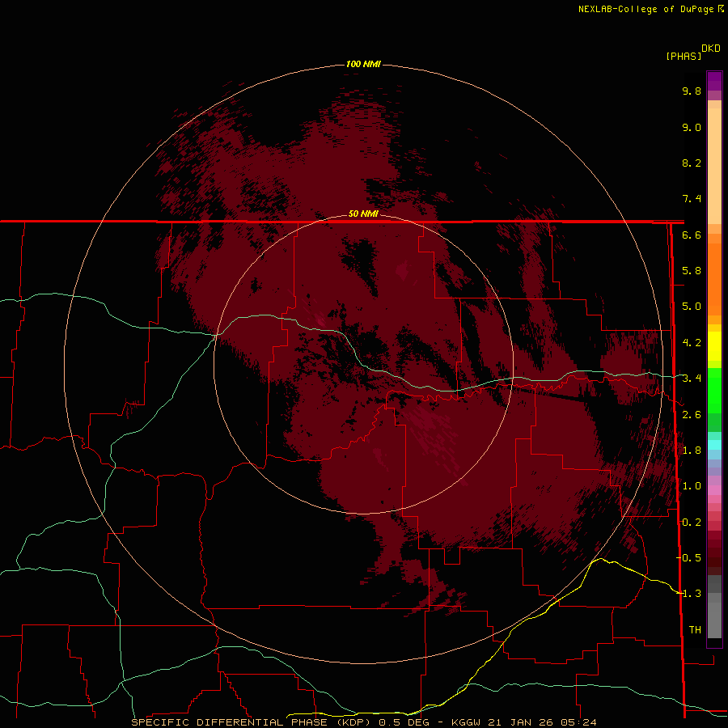728x728 pixels.
Task: Click the 1.3 value on the color scale
Action: (x=692, y=594)
